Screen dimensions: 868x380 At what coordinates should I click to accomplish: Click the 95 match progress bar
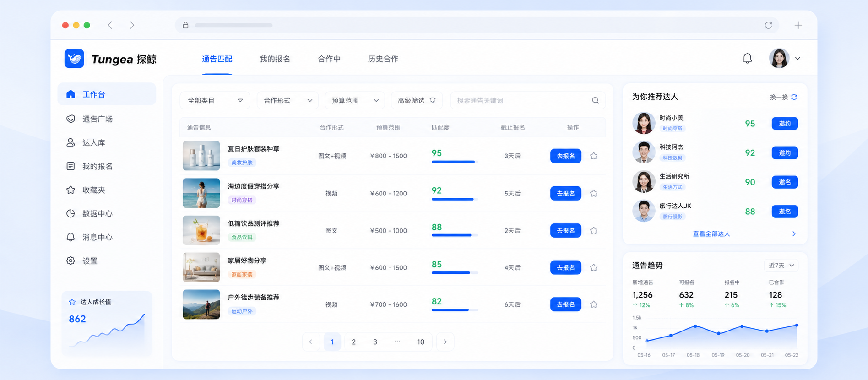(x=455, y=162)
